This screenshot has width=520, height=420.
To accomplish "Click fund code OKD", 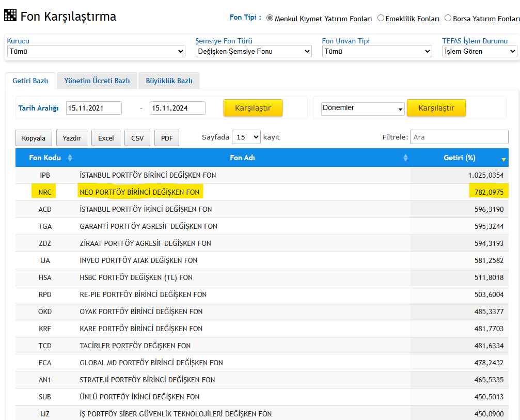I will pos(45,312).
